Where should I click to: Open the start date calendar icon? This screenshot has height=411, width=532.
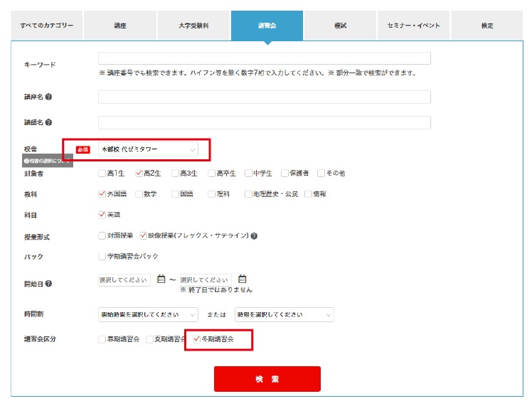(x=161, y=279)
